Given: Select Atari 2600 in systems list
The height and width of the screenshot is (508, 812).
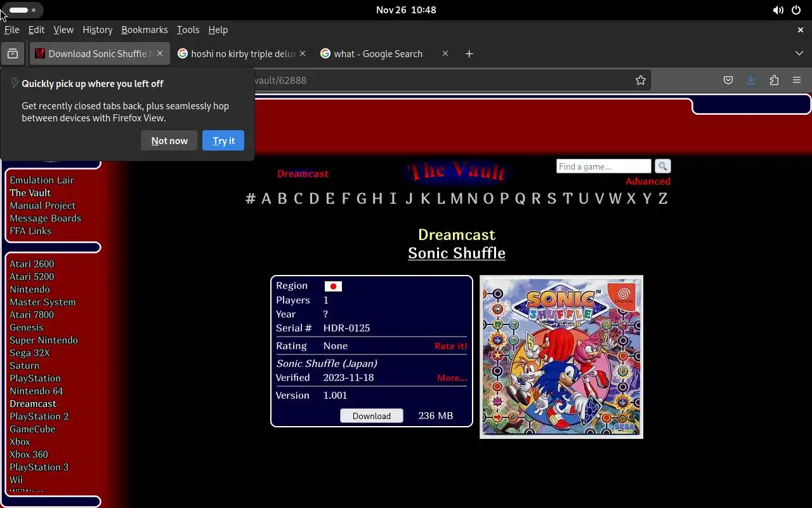Looking at the screenshot, I should tap(32, 264).
